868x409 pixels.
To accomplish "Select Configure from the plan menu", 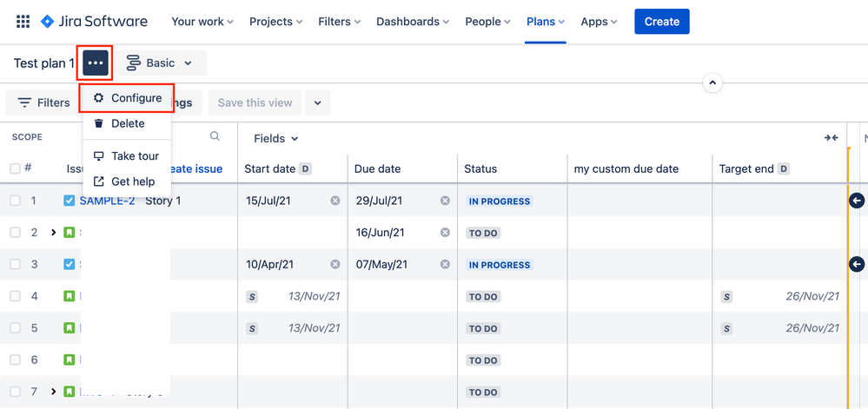I will point(128,98).
